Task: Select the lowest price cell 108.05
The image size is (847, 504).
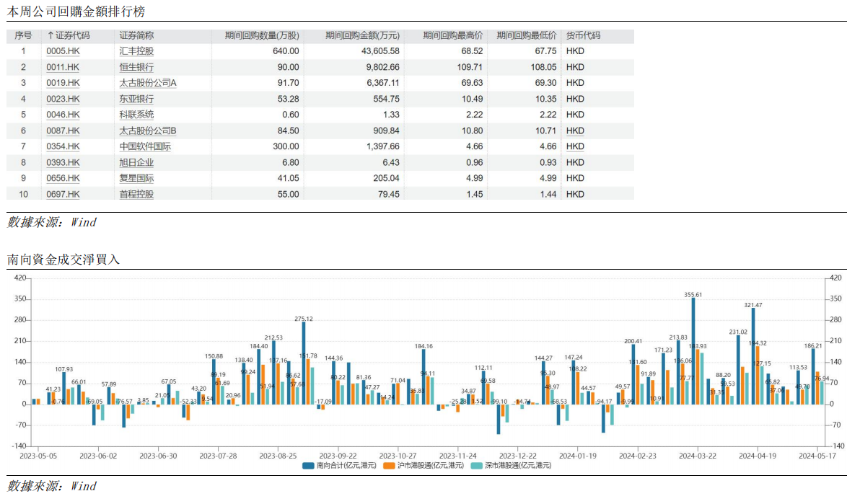Action: [543, 68]
